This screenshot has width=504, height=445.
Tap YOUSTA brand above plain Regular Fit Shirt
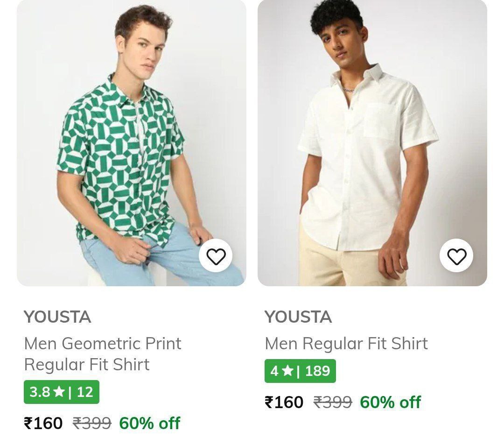pyautogui.click(x=298, y=317)
